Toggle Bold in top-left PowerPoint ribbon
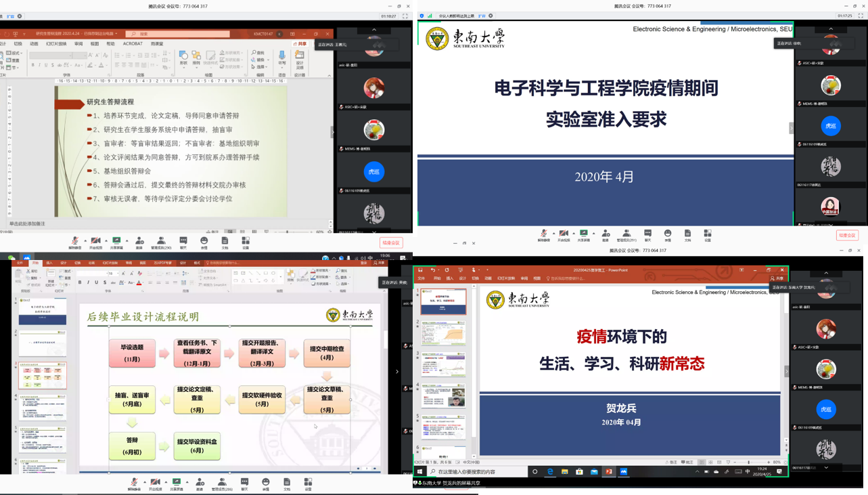The width and height of the screenshot is (868, 495). click(x=33, y=65)
